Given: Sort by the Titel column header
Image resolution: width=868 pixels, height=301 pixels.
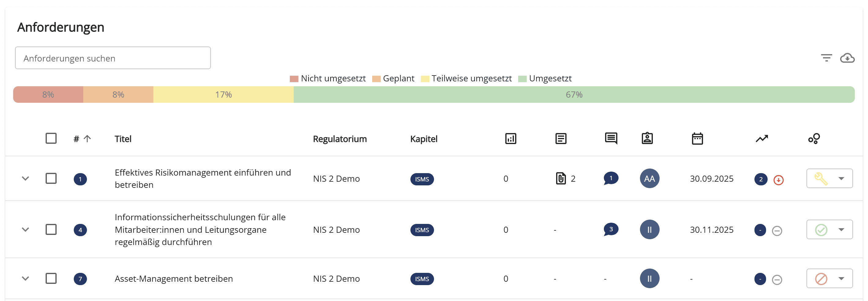Looking at the screenshot, I should 123,139.
